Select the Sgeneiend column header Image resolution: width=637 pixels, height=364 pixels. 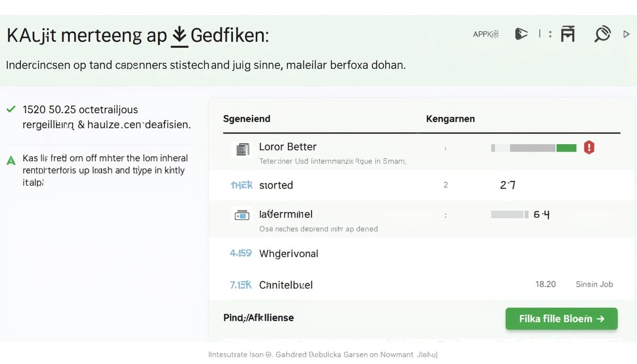coord(246,119)
